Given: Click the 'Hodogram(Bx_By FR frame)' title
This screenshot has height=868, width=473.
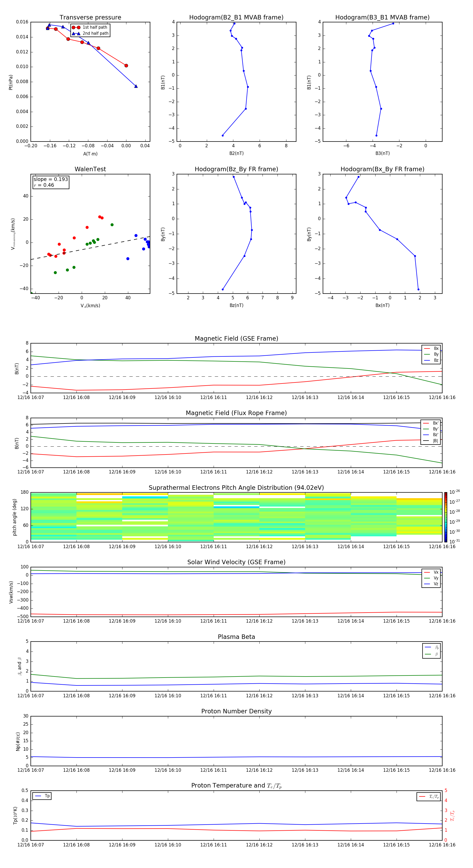Looking at the screenshot, I should pyautogui.click(x=382, y=169).
